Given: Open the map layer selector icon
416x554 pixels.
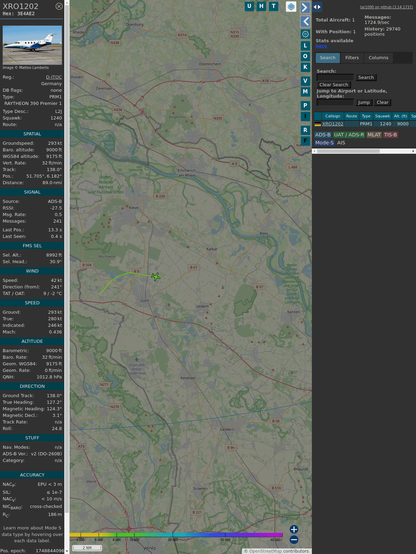Looking at the screenshot, I should (x=291, y=7).
